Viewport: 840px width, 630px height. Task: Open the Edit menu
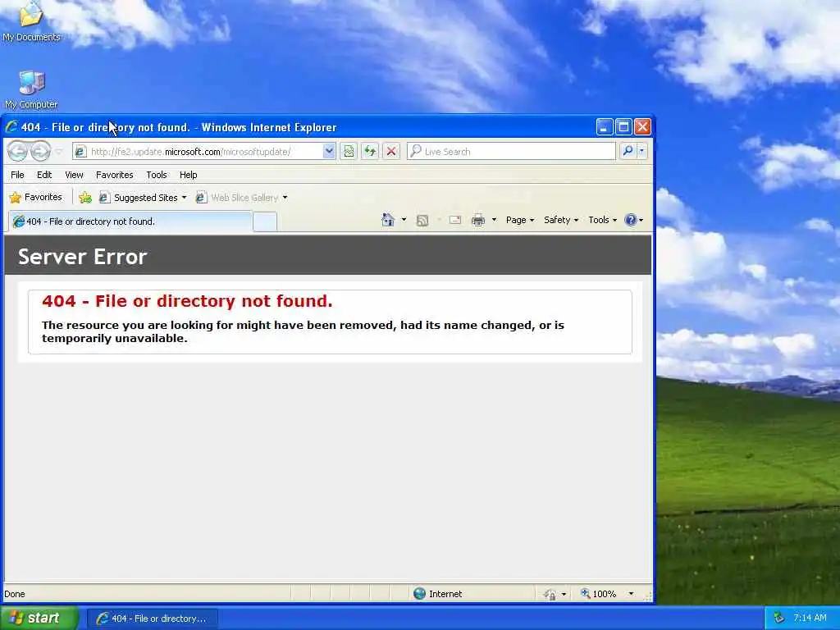[x=44, y=175]
